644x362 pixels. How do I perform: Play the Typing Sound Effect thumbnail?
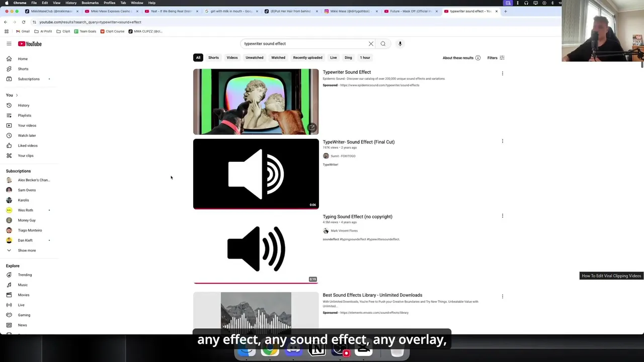coord(256,248)
